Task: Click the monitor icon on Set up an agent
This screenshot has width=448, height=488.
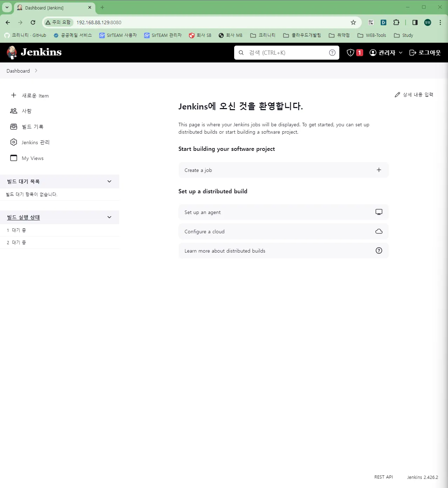Action: coord(379,212)
